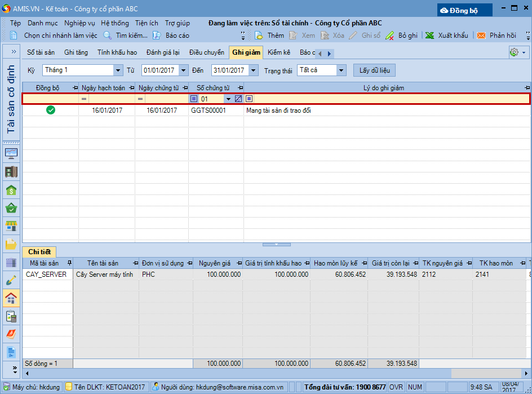This screenshot has height=394, width=532.
Task: Toggle pin on Đồng bộ column header
Action: coord(76,88)
